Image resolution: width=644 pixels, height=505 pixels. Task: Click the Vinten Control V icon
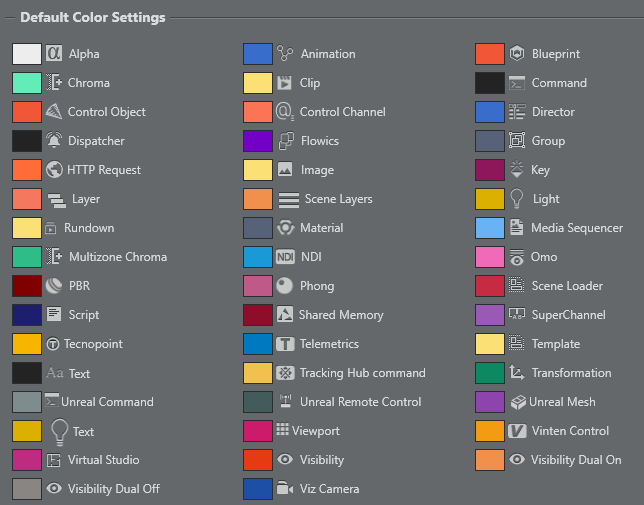pos(517,431)
